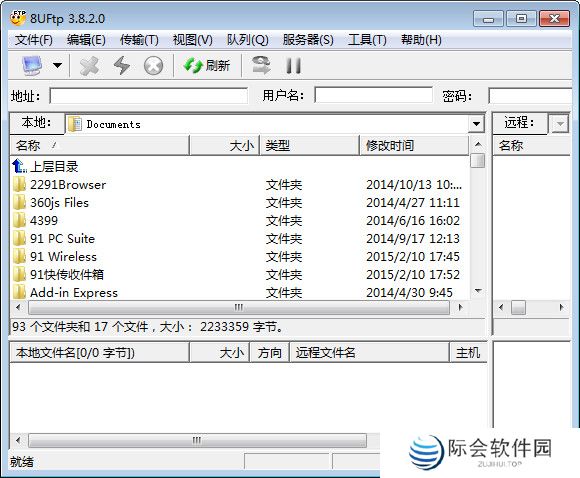Image resolution: width=580 pixels, height=478 pixels.
Task: Click the quick connect lightning icon
Action: pyautogui.click(x=122, y=66)
